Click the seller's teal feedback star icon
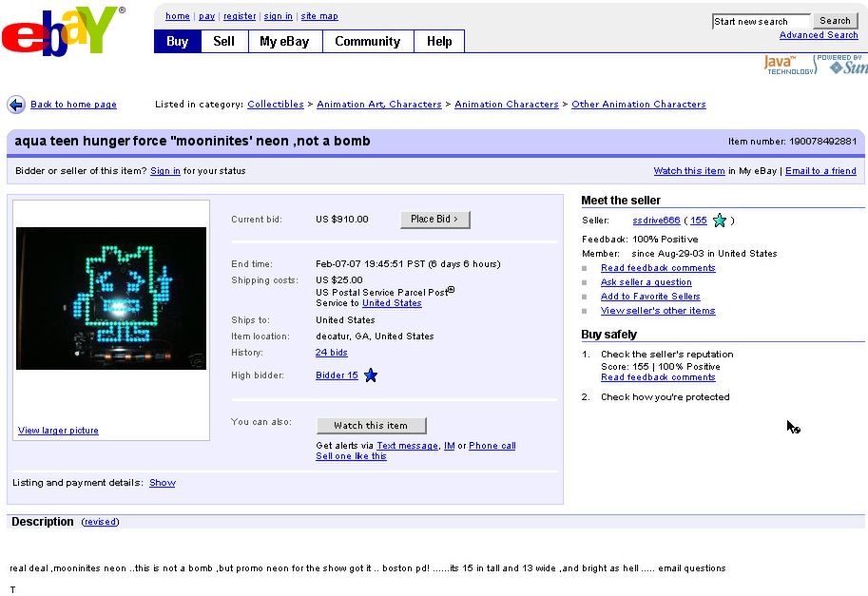 coord(720,221)
